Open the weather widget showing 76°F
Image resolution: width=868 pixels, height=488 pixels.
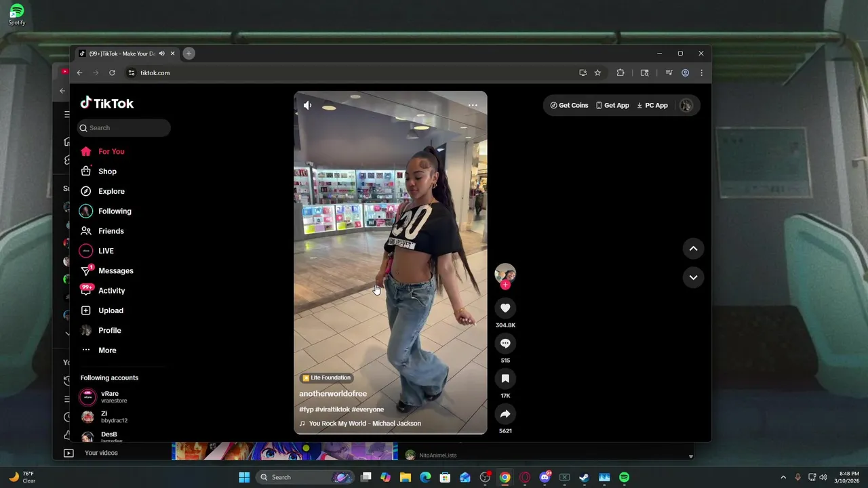[22, 477]
